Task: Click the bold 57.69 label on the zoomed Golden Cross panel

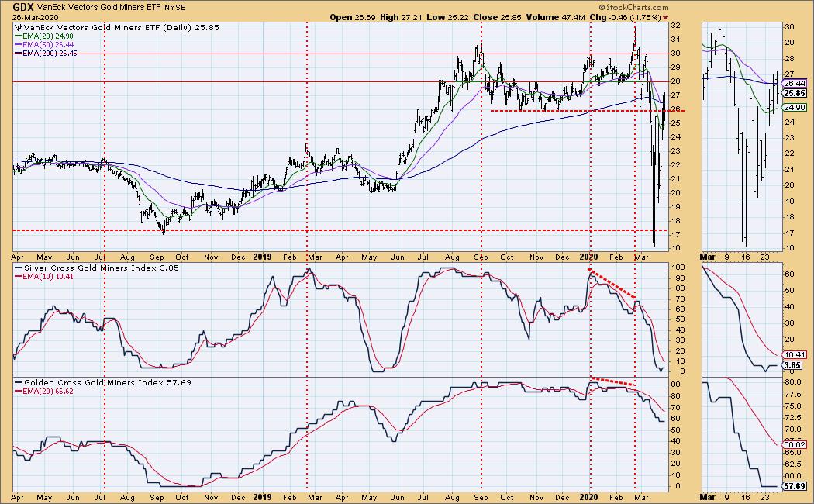Action: click(795, 486)
